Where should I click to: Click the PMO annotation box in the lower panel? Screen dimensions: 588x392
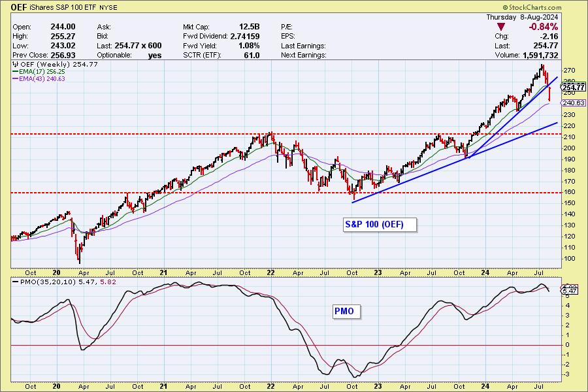click(346, 312)
